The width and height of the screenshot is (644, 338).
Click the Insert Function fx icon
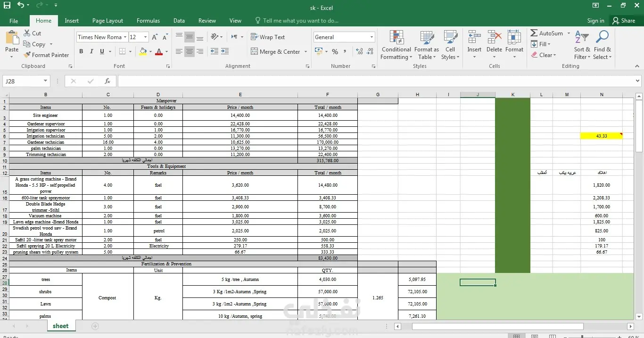pyautogui.click(x=107, y=81)
